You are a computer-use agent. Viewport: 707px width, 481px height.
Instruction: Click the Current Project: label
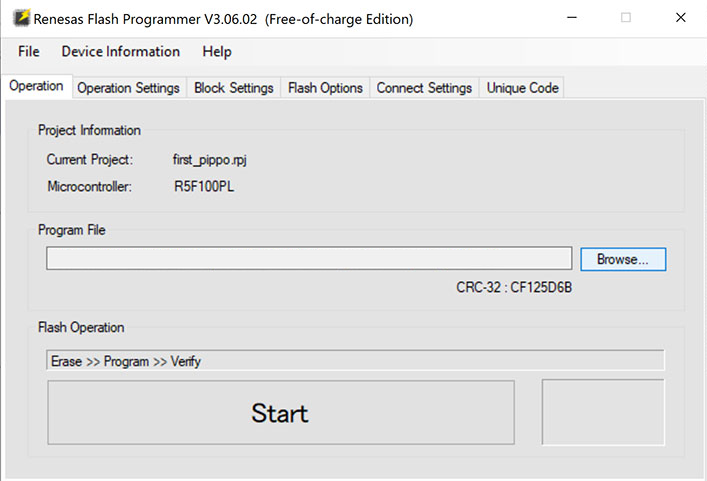coord(90,160)
